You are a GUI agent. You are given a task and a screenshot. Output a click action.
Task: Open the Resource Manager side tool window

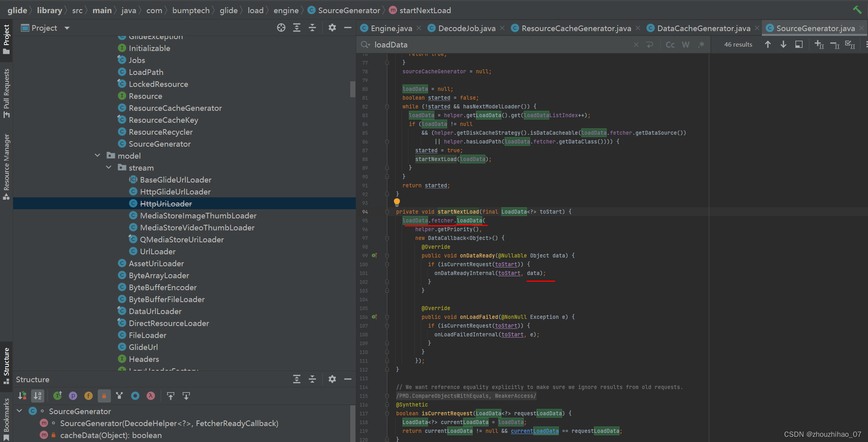tap(6, 167)
